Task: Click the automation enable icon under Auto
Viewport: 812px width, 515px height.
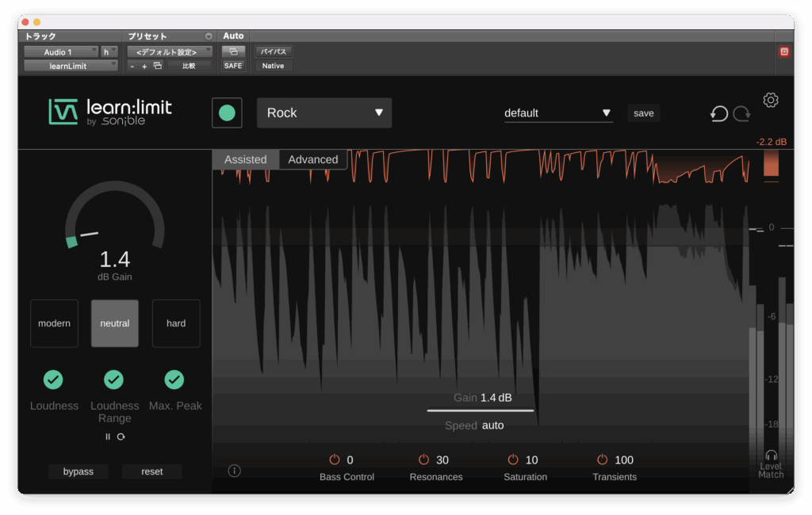Action: click(x=233, y=51)
